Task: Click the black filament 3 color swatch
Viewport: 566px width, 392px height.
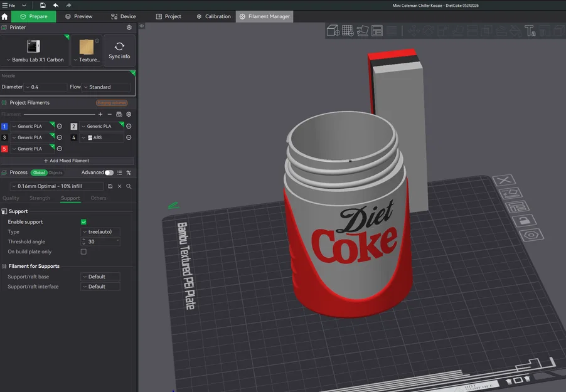Action: [x=4, y=137]
